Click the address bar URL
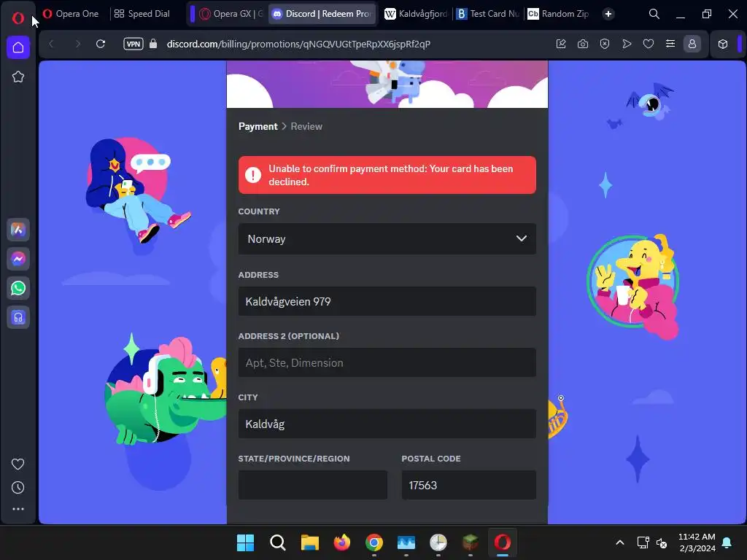 pos(298,44)
